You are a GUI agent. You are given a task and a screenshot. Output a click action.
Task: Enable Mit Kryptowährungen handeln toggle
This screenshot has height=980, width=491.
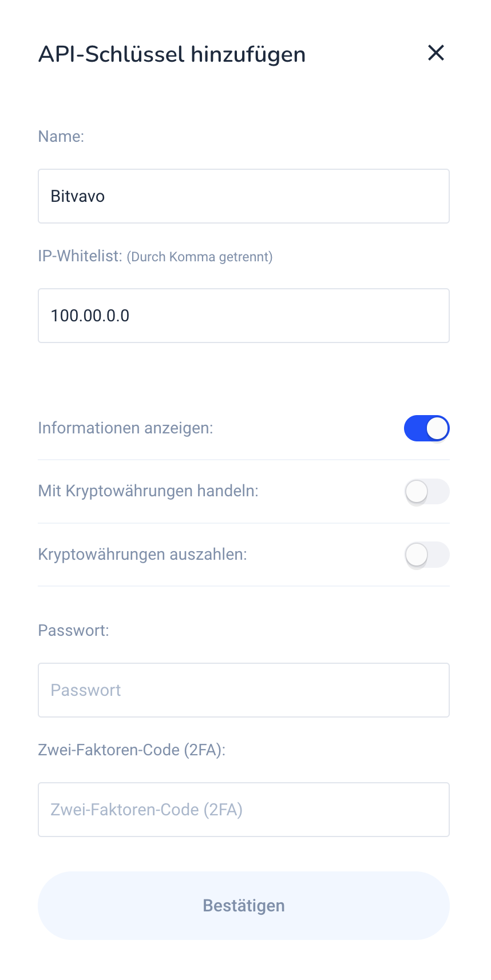point(427,492)
